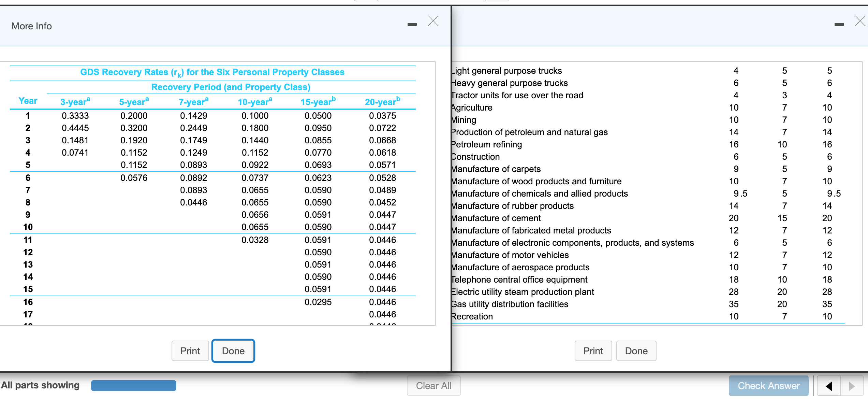Select the Petroleum refining row label
868x400 pixels.
486,144
